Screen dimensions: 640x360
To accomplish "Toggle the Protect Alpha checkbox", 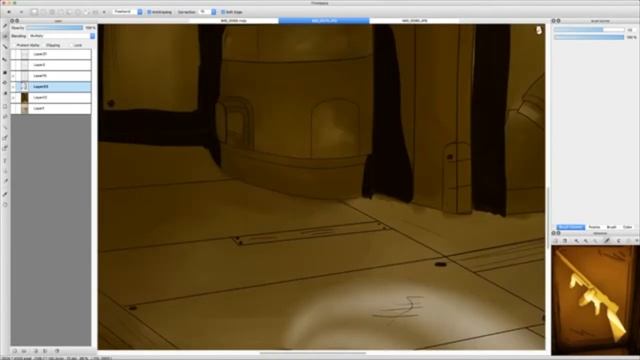I will point(14,45).
